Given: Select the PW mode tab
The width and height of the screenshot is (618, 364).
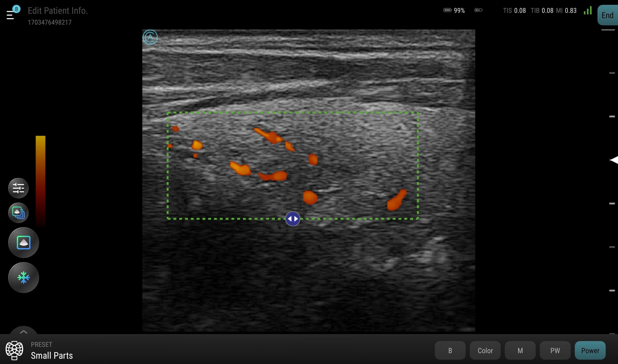Looking at the screenshot, I should [555, 350].
